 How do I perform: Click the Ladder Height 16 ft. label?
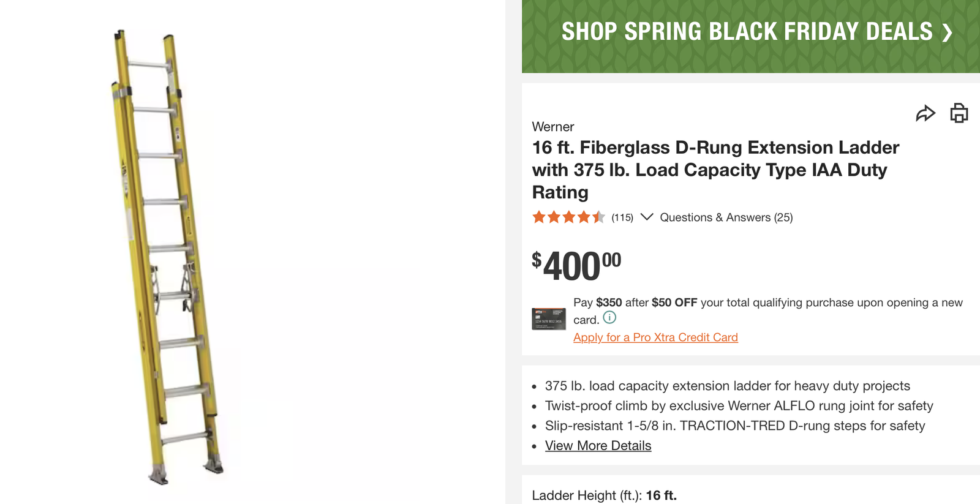point(604,495)
